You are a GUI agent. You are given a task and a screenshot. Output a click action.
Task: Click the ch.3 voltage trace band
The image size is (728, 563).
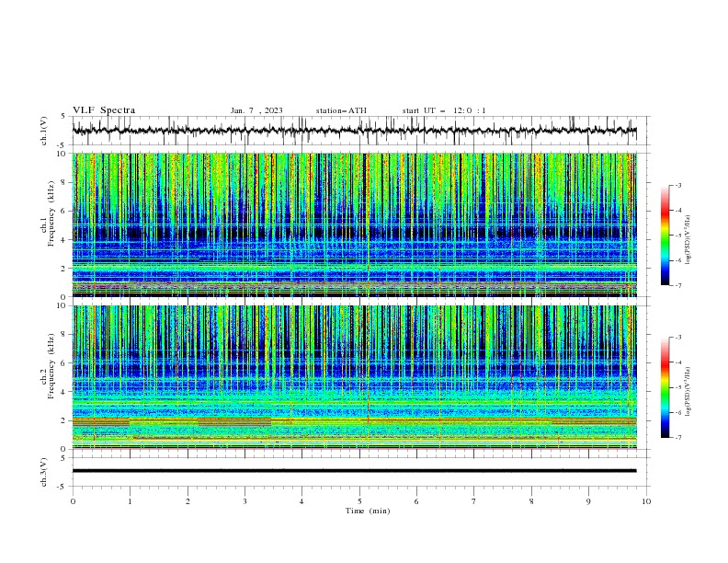click(x=354, y=471)
